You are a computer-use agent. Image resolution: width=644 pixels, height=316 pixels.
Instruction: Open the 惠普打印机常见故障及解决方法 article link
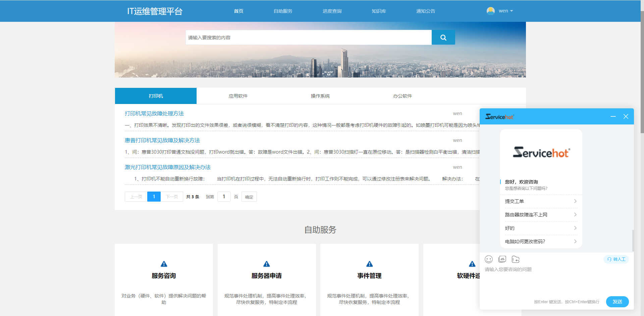pos(162,140)
